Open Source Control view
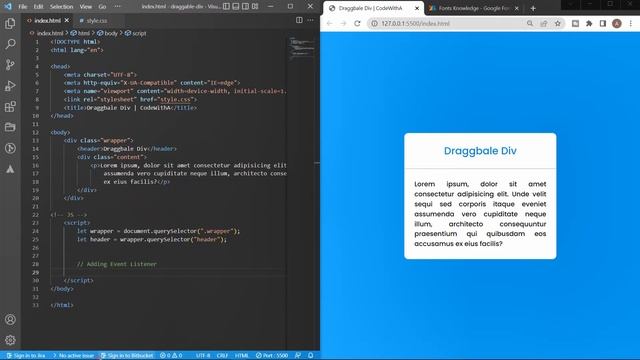 tap(10, 64)
